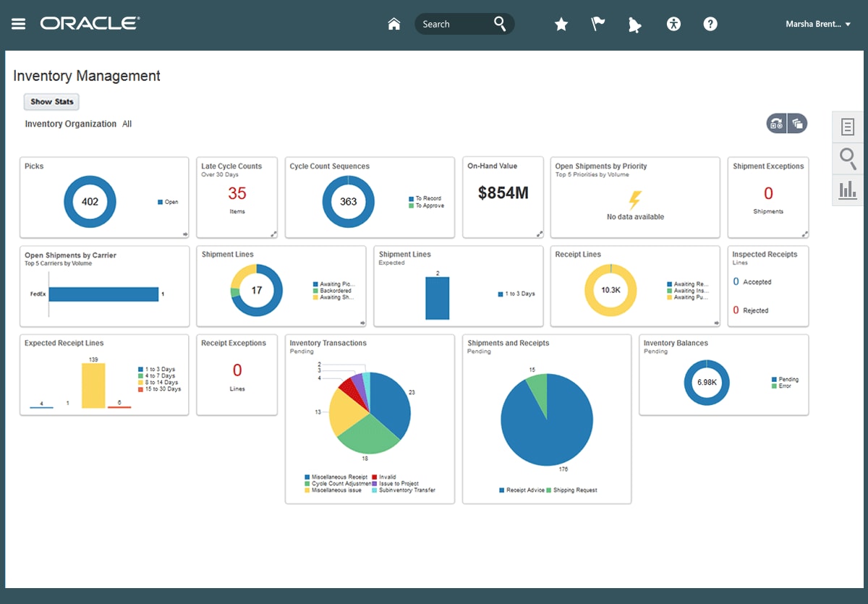Expand the Marsha Brent user menu
Image resolution: width=868 pixels, height=604 pixels.
(818, 24)
